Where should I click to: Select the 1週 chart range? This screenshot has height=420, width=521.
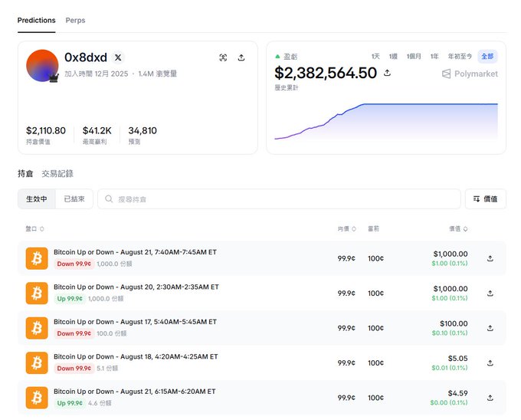point(393,56)
